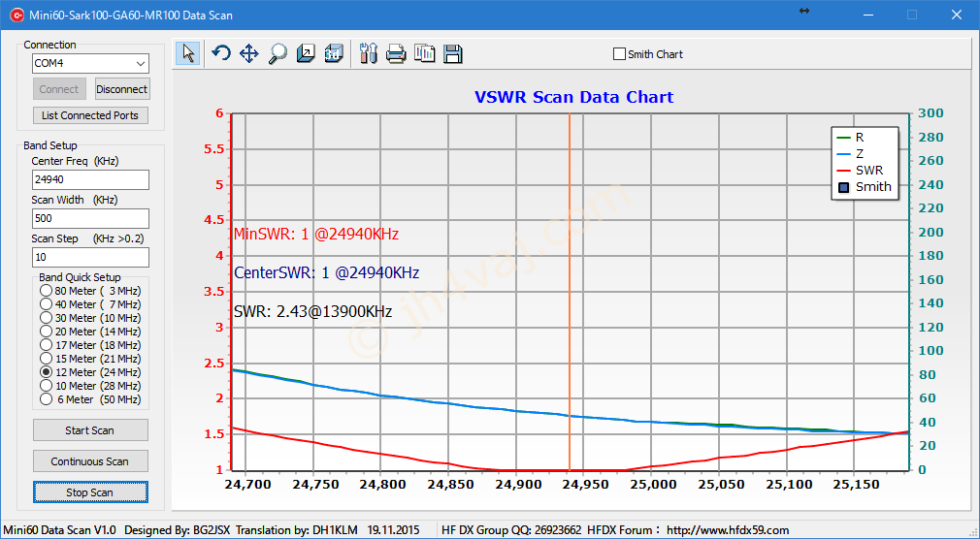Click the copy chart icon
This screenshot has width=980, height=539.
424,53
